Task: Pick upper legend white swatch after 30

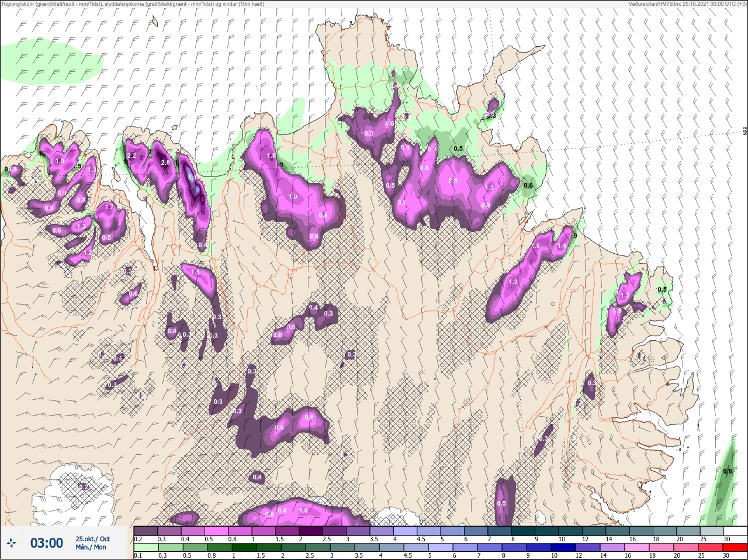Action: click(x=735, y=531)
